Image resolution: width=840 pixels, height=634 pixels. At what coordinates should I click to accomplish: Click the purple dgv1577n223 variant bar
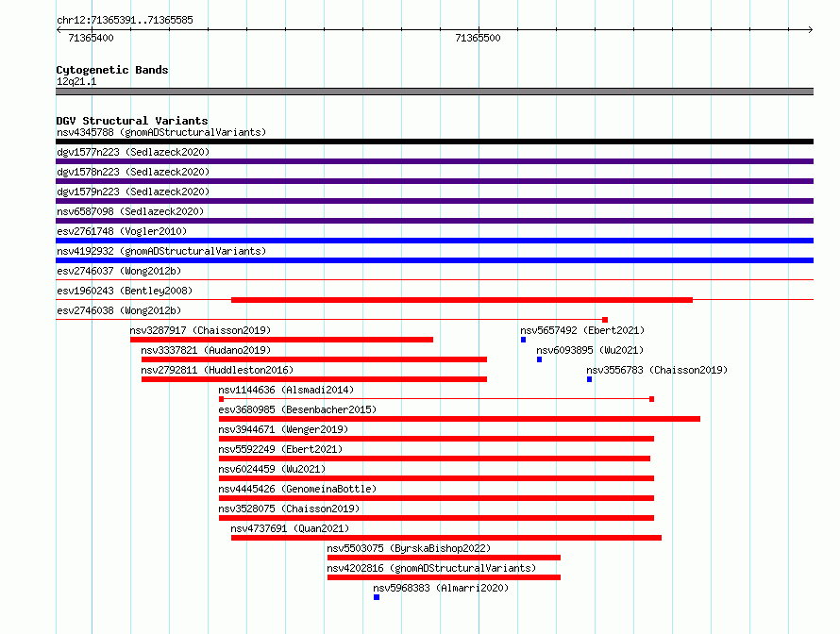434,161
